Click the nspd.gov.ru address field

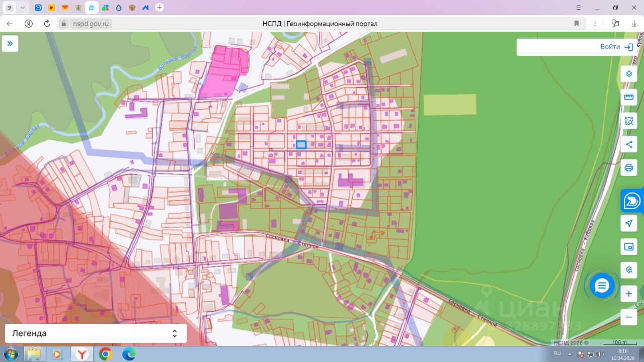point(91,24)
